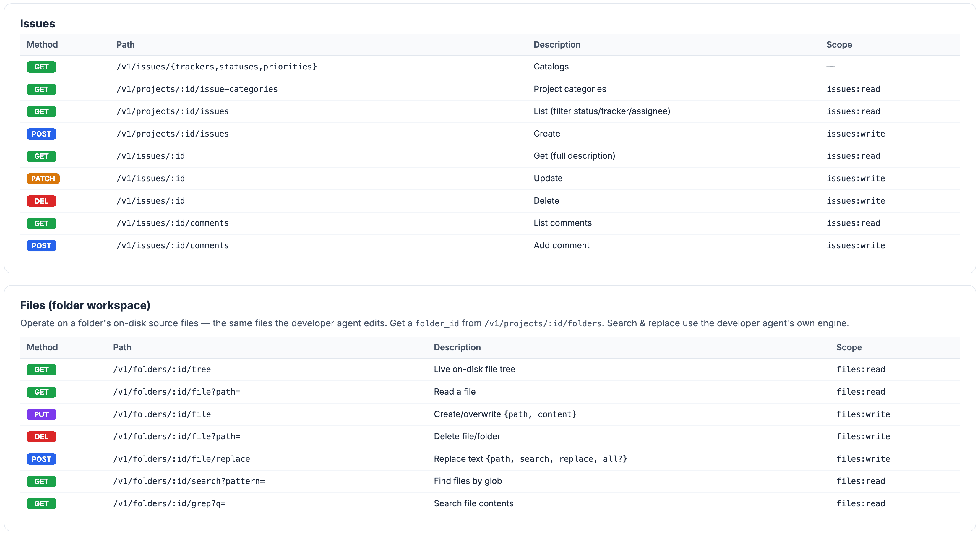Viewport: 980px width, 538px height.
Task: Click the Scope column header in Issues table
Action: pos(839,45)
